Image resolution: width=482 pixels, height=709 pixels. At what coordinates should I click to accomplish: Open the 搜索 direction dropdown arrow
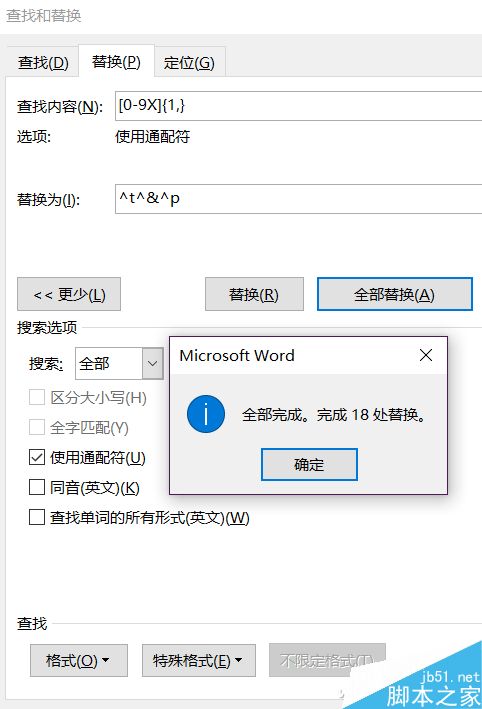[x=153, y=363]
